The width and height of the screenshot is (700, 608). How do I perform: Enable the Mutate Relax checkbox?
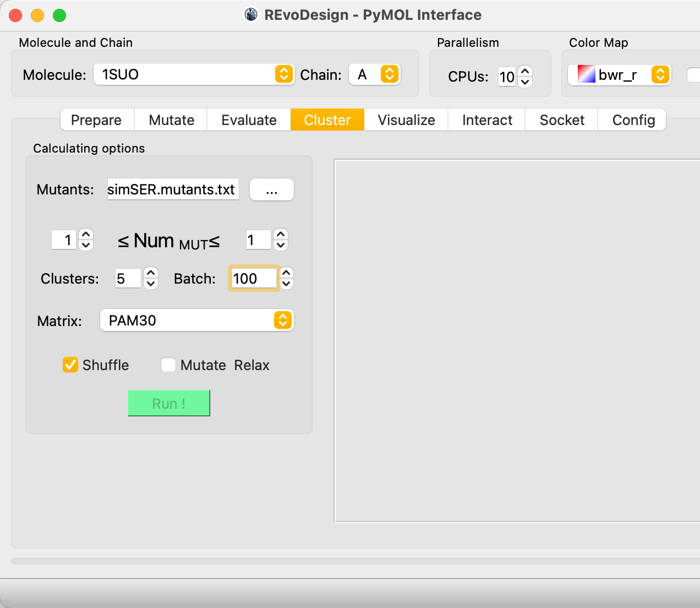point(168,365)
